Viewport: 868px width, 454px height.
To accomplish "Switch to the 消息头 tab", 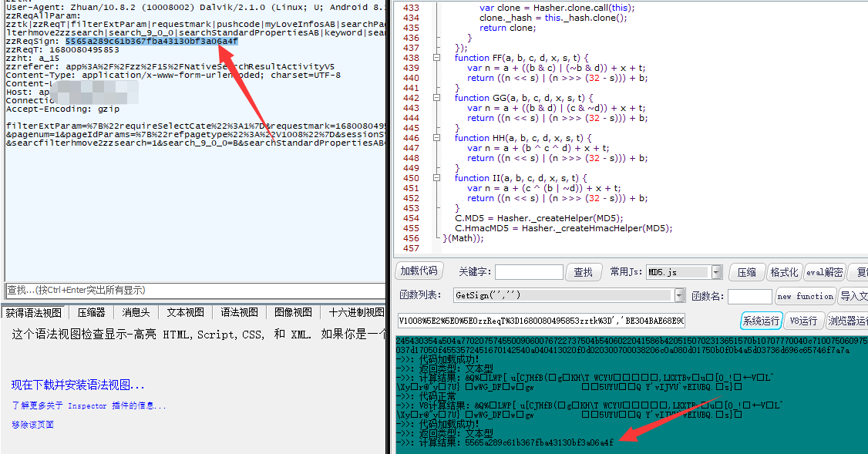I will (x=136, y=312).
